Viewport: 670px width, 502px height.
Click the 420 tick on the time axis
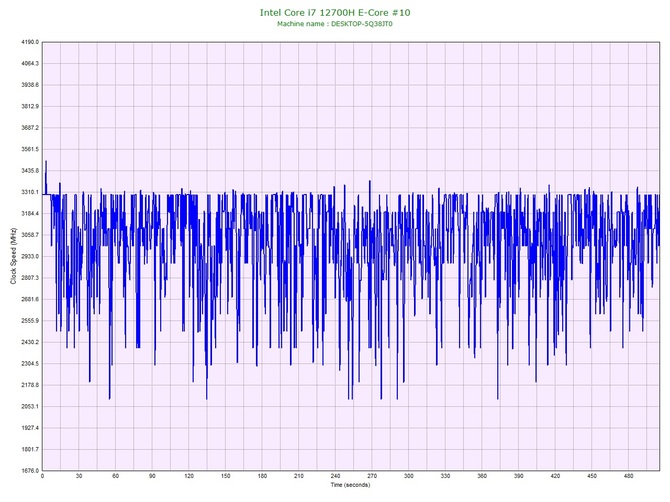(x=555, y=476)
